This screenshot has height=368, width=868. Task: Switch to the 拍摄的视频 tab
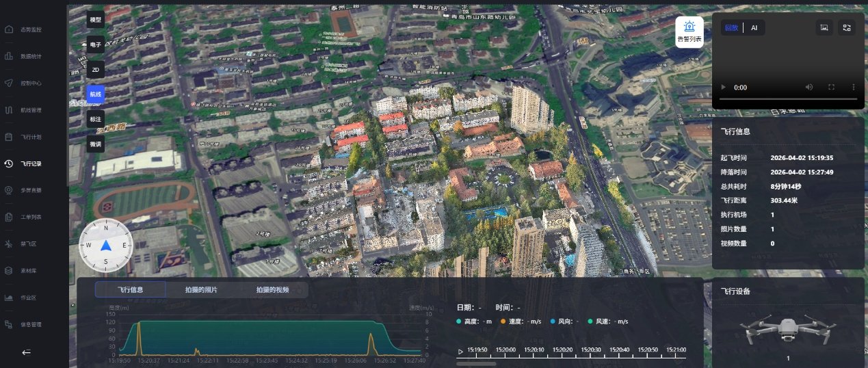[272, 290]
